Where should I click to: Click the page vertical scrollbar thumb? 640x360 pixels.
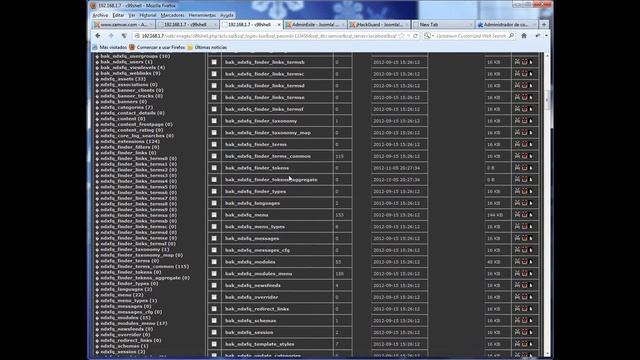[547, 99]
